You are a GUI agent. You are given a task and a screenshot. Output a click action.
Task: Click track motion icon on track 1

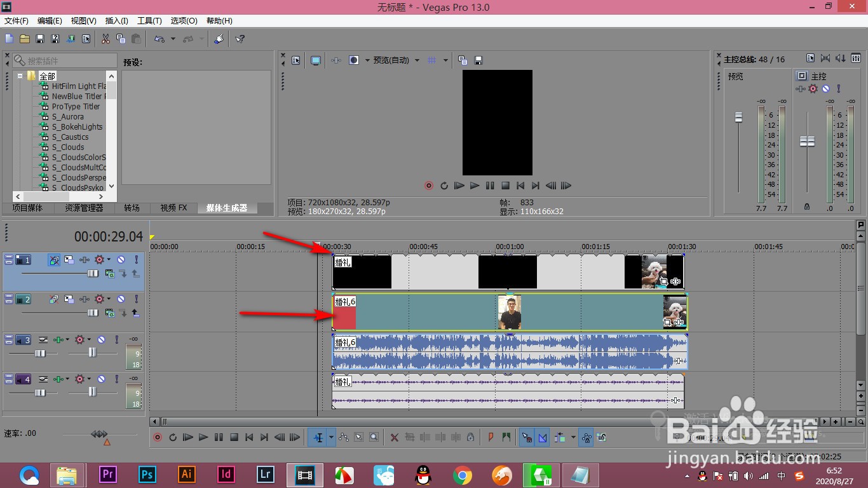pyautogui.click(x=69, y=260)
